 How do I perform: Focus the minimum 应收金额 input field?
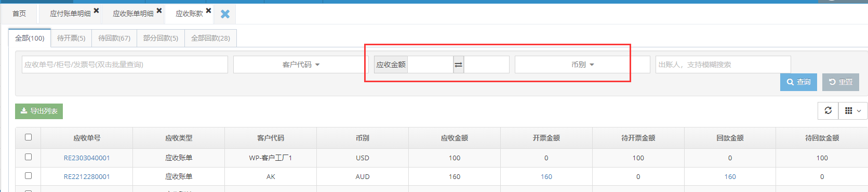[430, 65]
